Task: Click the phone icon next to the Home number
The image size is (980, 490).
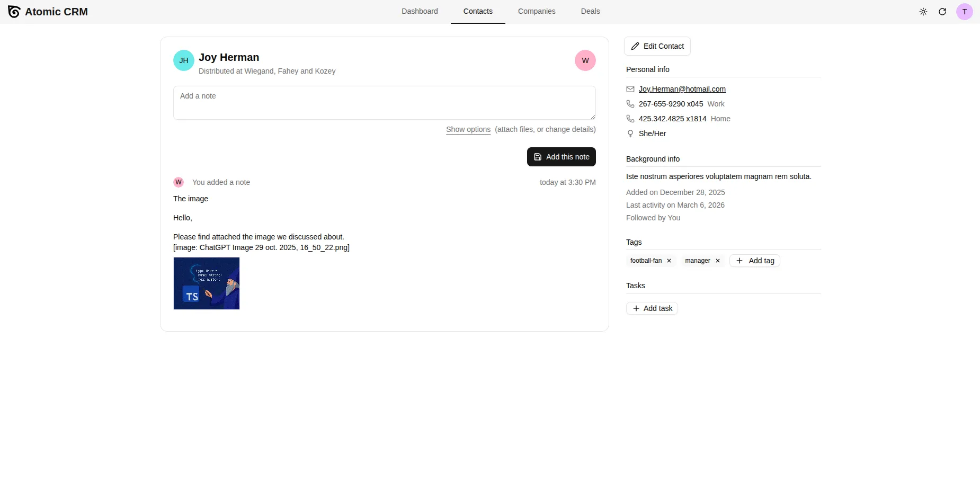Action: pyautogui.click(x=630, y=119)
